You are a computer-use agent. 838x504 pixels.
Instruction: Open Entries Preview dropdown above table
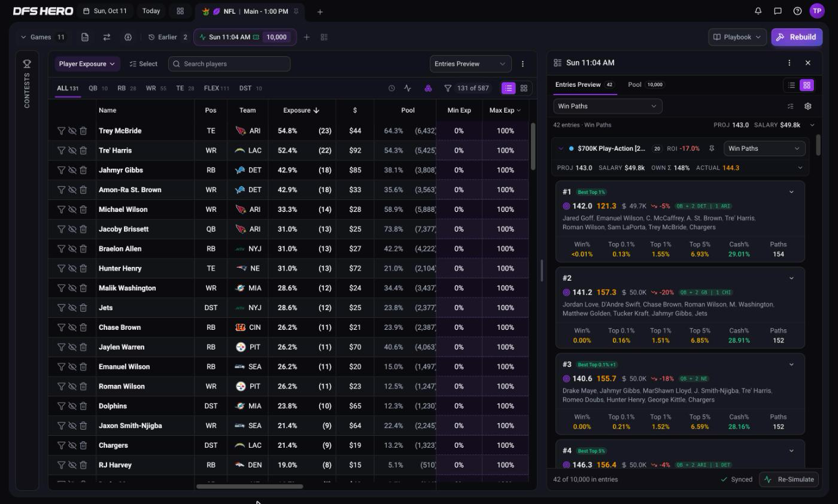tap(470, 63)
